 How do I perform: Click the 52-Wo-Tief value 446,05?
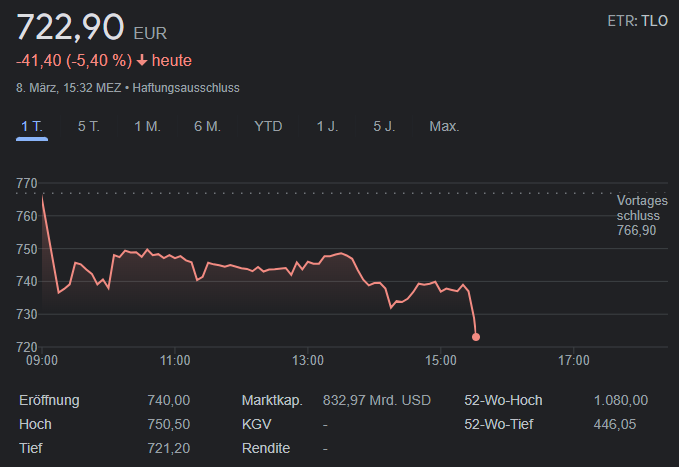point(627,424)
